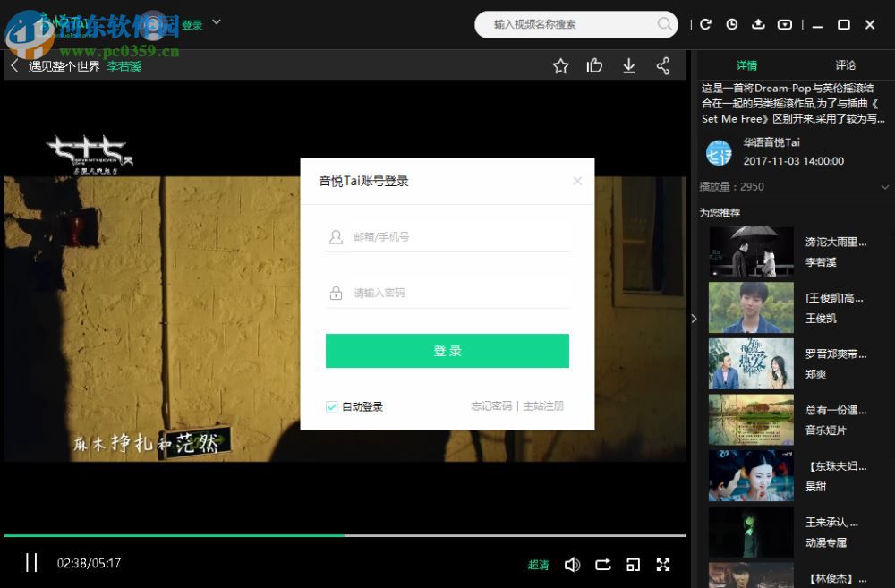The image size is (895, 588).
Task: Collapse the right sidebar with the arrow
Action: point(694,318)
